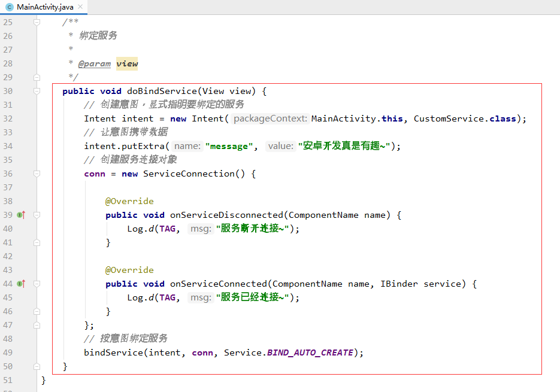Image resolution: width=560 pixels, height=392 pixels.
Task: Click line number 49 in gutter
Action: (8, 353)
